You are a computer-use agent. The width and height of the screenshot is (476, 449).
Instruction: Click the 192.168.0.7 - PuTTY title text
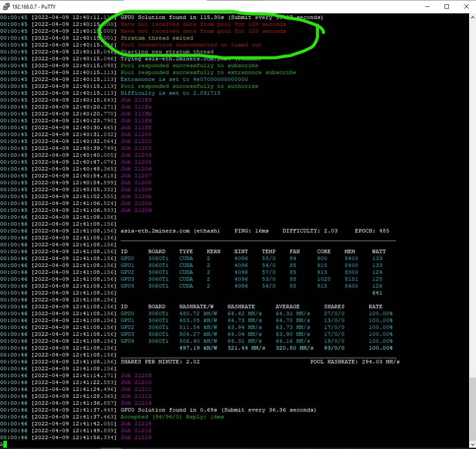click(x=34, y=7)
